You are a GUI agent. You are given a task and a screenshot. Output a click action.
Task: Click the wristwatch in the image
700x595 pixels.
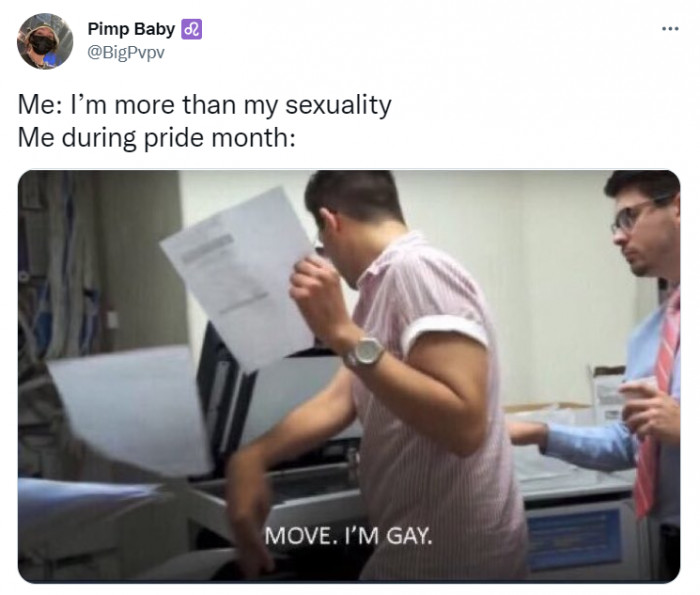(364, 352)
